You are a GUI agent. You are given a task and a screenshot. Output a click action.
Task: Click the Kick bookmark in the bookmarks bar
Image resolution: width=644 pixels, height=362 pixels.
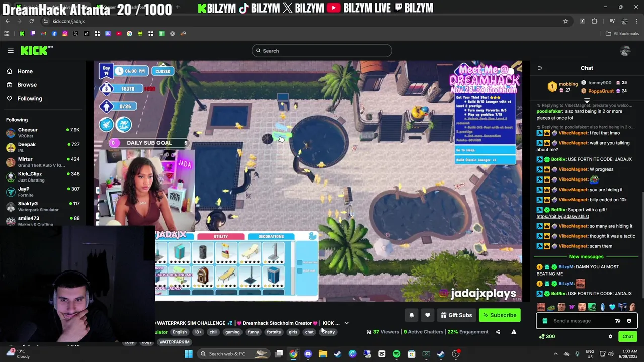click(x=22, y=34)
